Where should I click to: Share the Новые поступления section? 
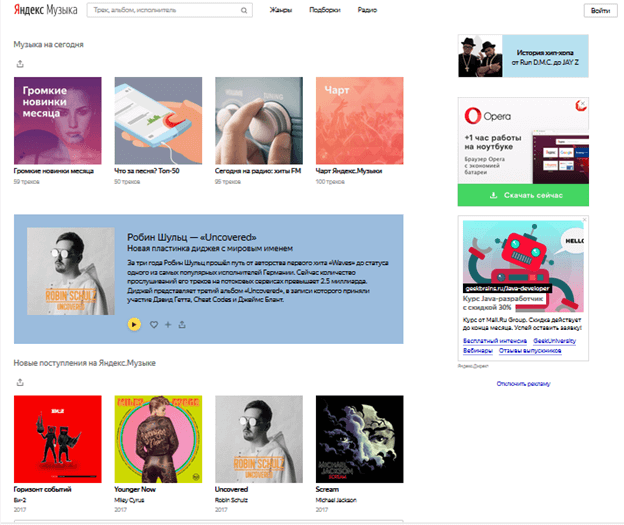tap(20, 383)
